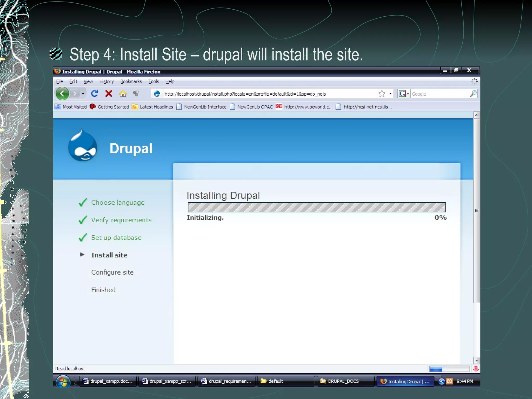This screenshot has width=532, height=399.
Task: Open the Tools menu
Action: pos(154,82)
